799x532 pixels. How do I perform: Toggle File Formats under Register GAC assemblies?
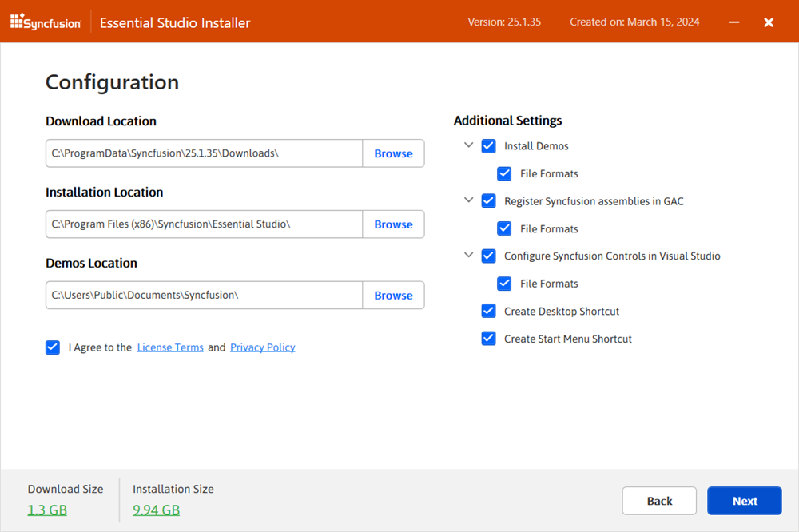[504, 228]
